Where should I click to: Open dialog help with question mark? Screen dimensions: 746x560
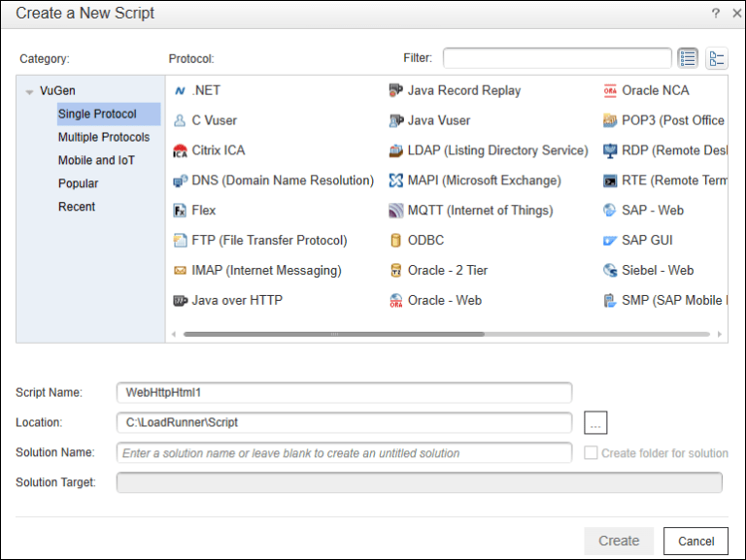716,13
